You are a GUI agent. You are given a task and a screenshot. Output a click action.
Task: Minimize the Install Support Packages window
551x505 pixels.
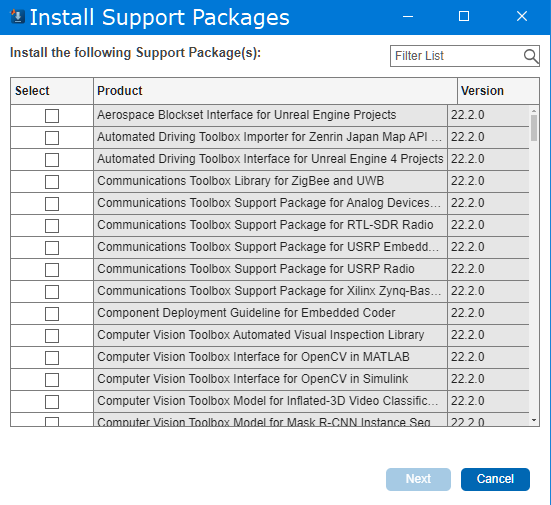[x=408, y=16]
